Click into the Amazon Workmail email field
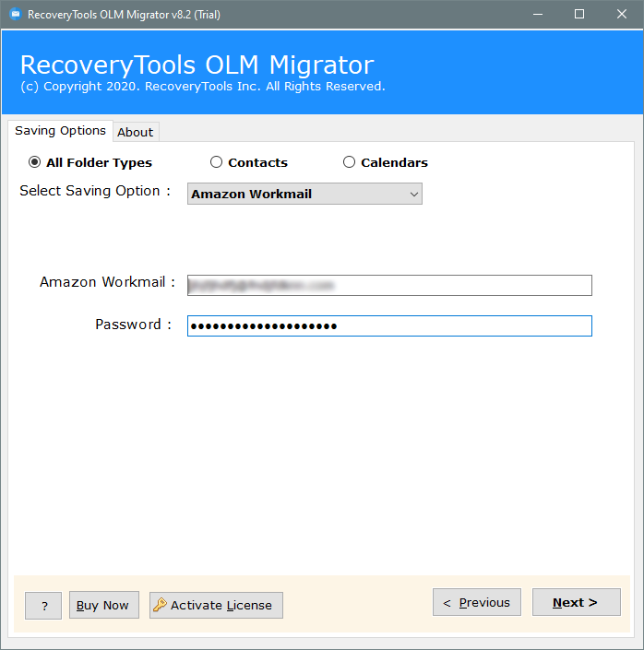Image resolution: width=644 pixels, height=650 pixels. click(389, 285)
